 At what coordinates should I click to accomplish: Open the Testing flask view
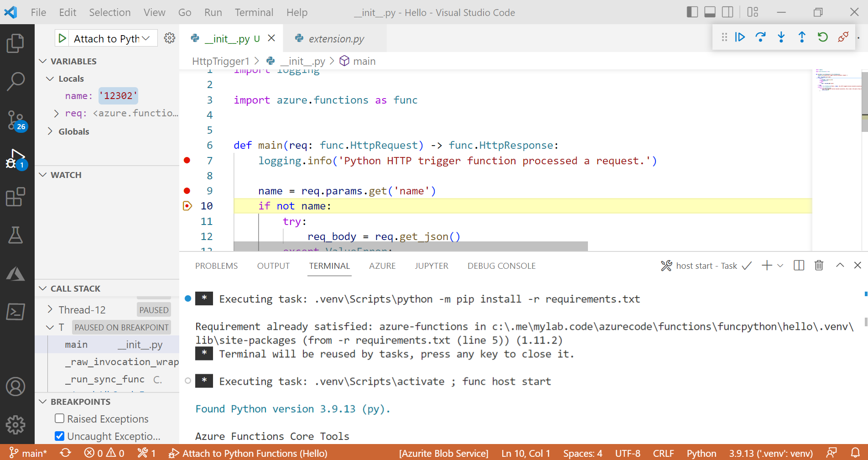16,235
